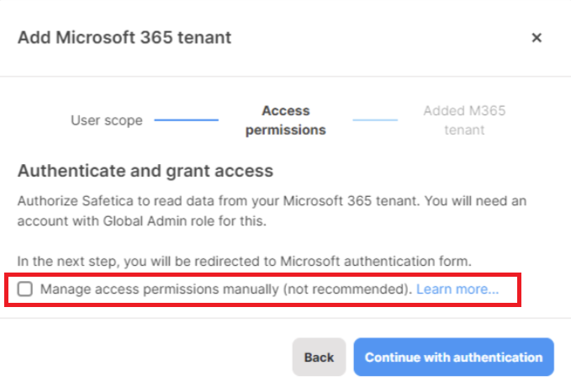Select the User scope wizard step

pyautogui.click(x=107, y=120)
